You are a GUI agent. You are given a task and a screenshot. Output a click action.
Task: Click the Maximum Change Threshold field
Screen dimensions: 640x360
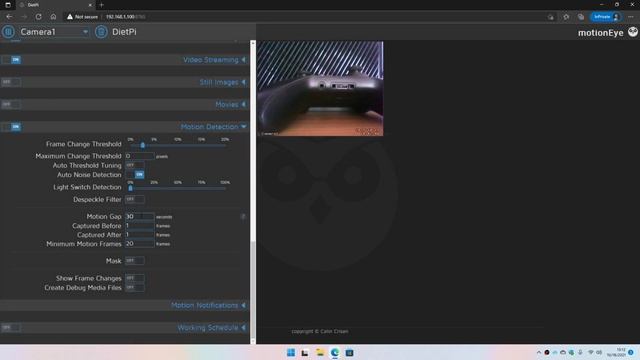(x=140, y=156)
